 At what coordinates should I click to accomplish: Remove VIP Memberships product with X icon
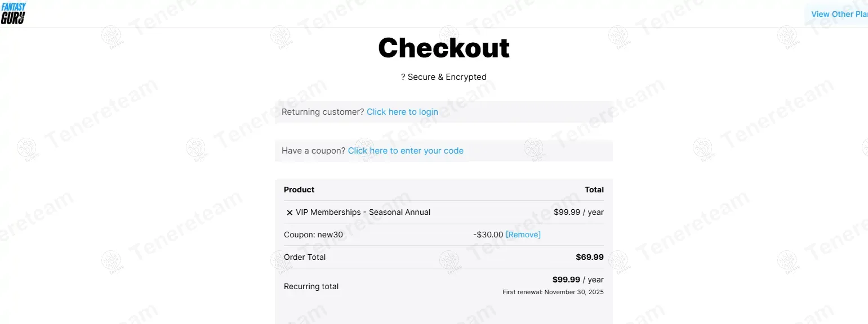(290, 213)
